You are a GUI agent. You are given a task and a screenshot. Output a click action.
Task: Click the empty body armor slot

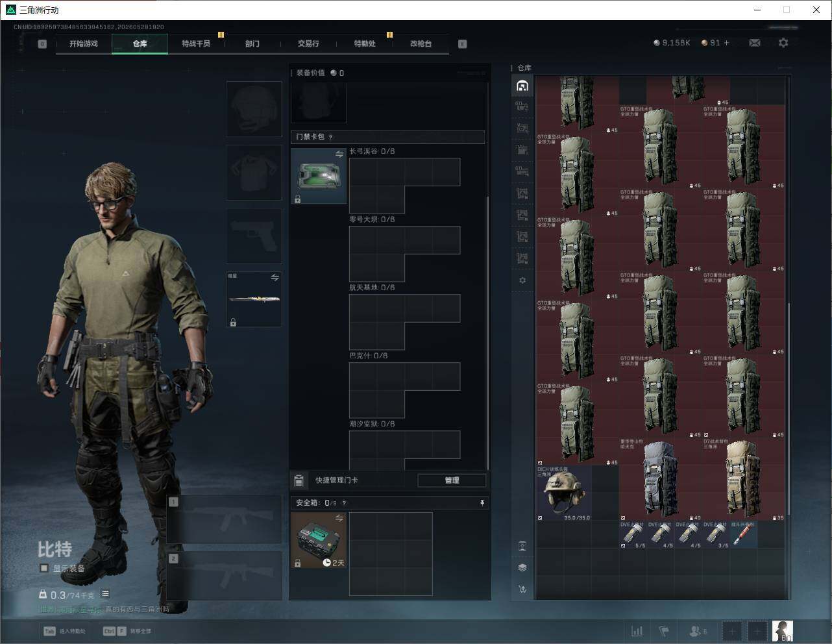[x=254, y=172]
